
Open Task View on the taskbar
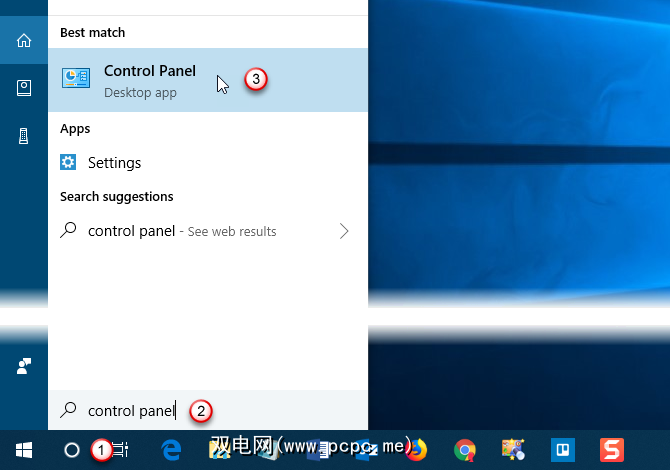[x=120, y=450]
